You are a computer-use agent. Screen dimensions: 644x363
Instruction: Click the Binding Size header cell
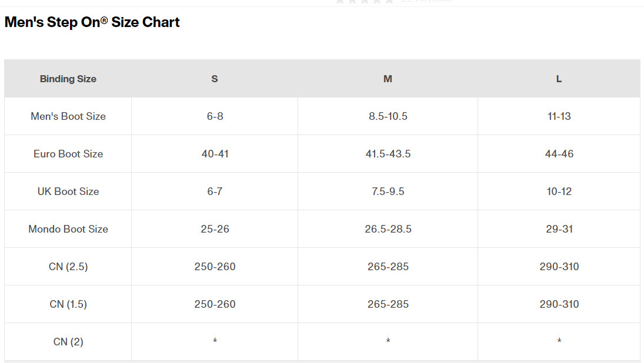pyautogui.click(x=68, y=79)
